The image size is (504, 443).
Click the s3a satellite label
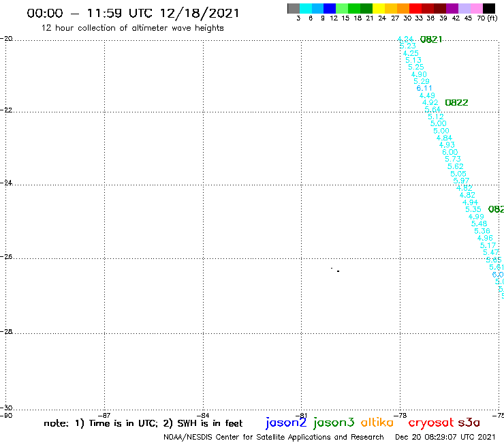click(x=469, y=423)
